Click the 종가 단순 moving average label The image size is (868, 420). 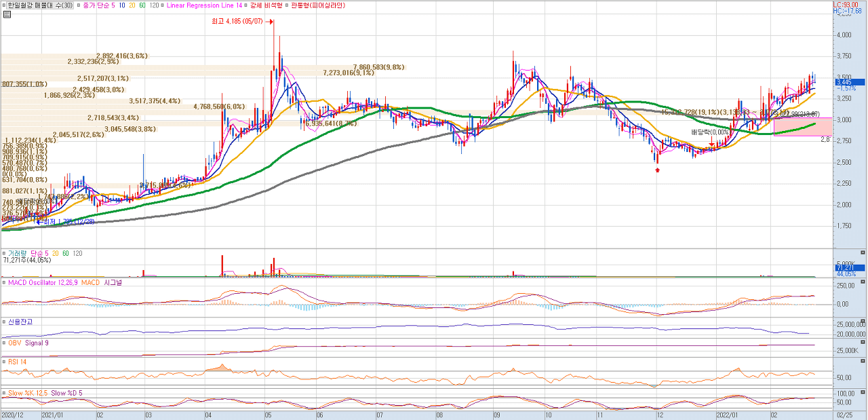coord(97,5)
